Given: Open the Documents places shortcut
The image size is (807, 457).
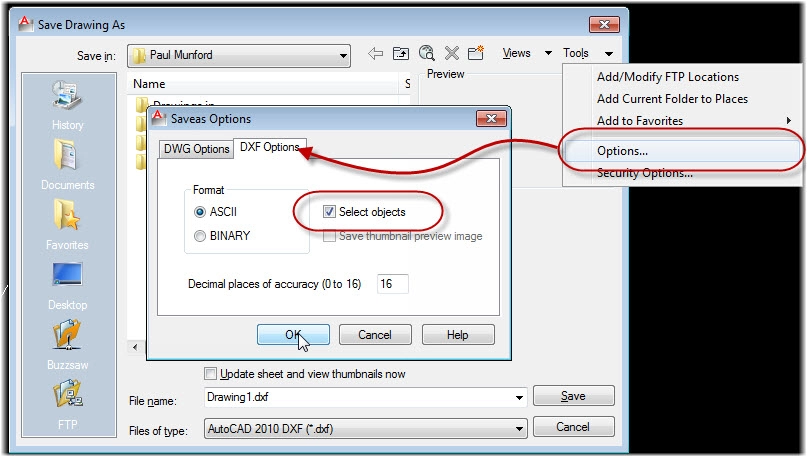Looking at the screenshot, I should click(x=67, y=165).
